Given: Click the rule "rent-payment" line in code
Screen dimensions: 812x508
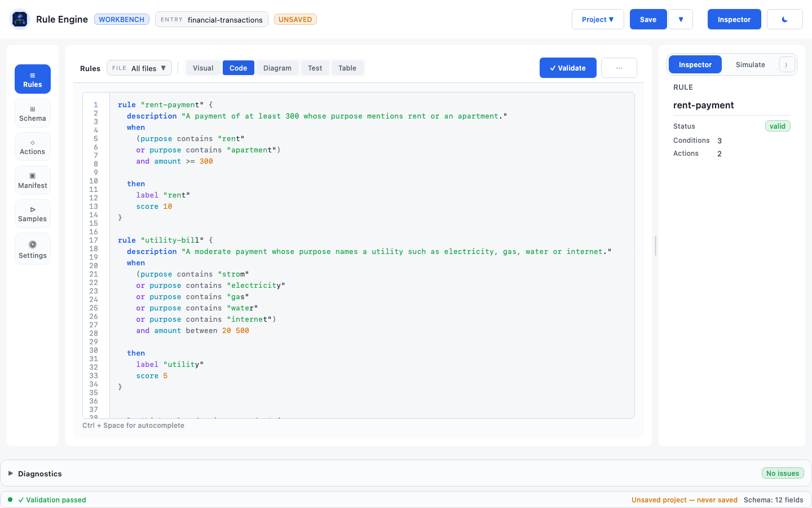Looking at the screenshot, I should pos(165,104).
